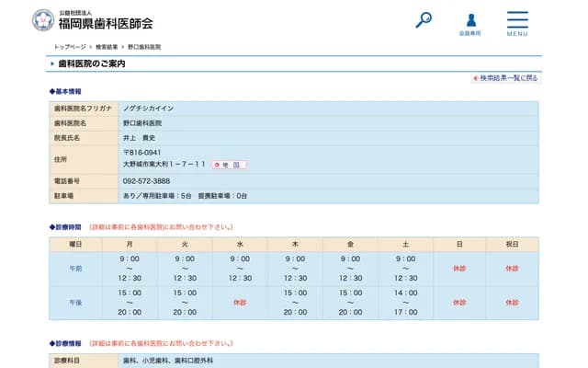588x368 pixels.
Task: Select the 午前 row header
Action: (75, 268)
